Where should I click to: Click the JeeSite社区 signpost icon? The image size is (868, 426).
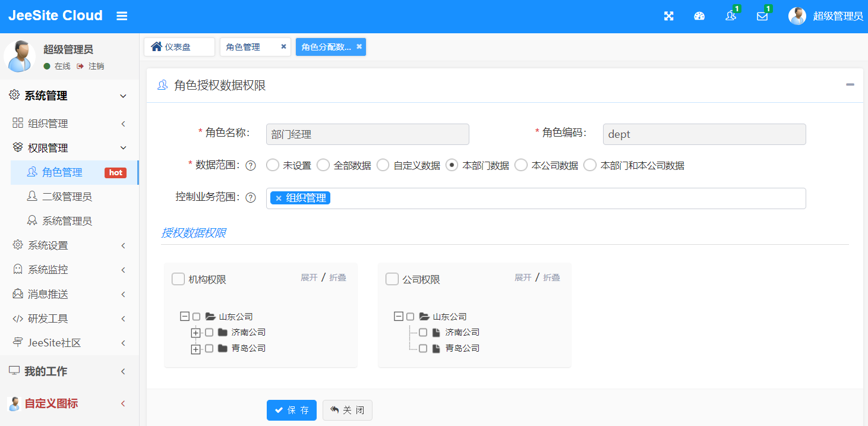(18, 342)
